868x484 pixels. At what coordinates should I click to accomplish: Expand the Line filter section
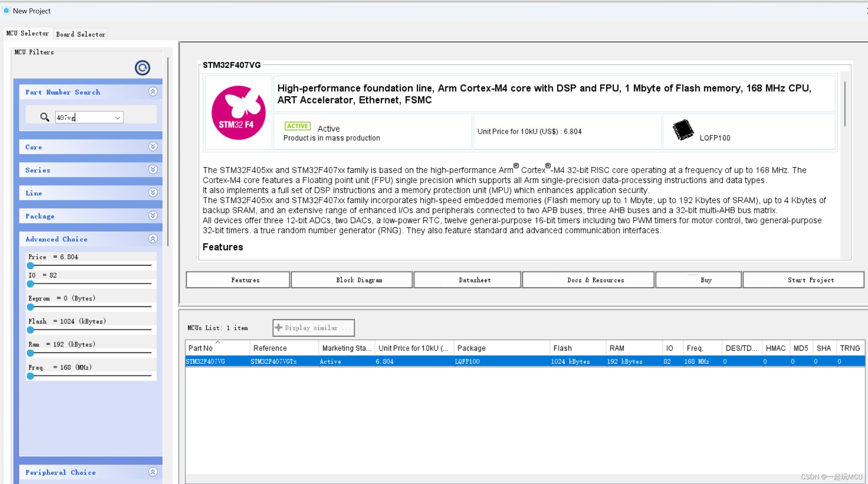153,193
